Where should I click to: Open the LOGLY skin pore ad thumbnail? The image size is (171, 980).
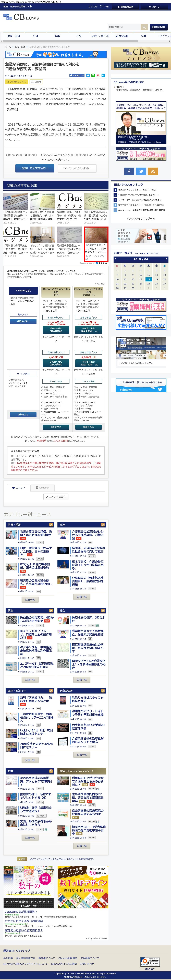(x=96, y=235)
